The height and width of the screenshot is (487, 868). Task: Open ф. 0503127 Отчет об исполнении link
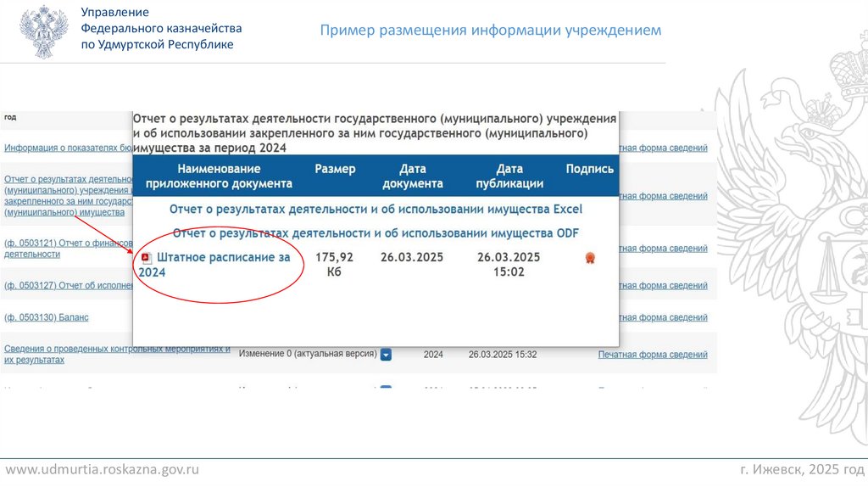tap(68, 285)
